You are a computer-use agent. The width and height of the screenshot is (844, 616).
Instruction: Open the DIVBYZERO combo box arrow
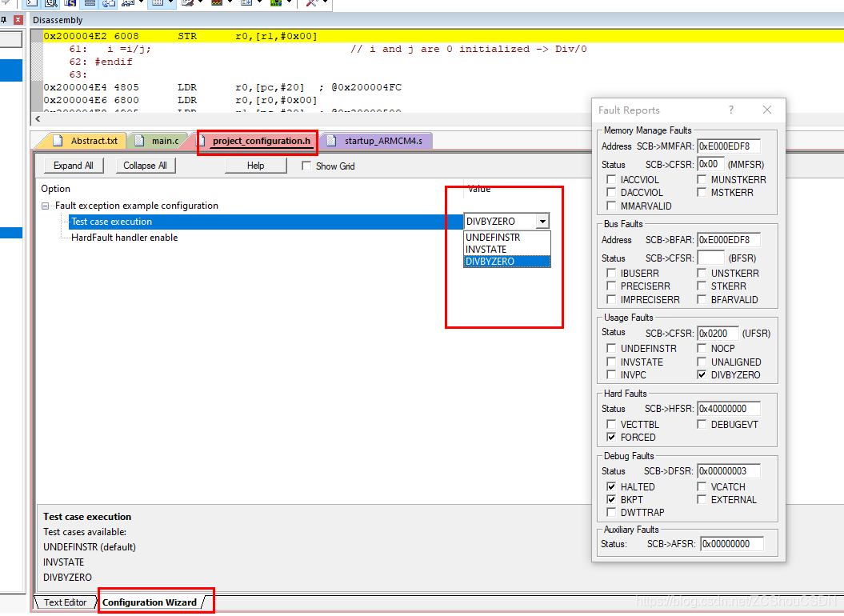pyautogui.click(x=542, y=222)
